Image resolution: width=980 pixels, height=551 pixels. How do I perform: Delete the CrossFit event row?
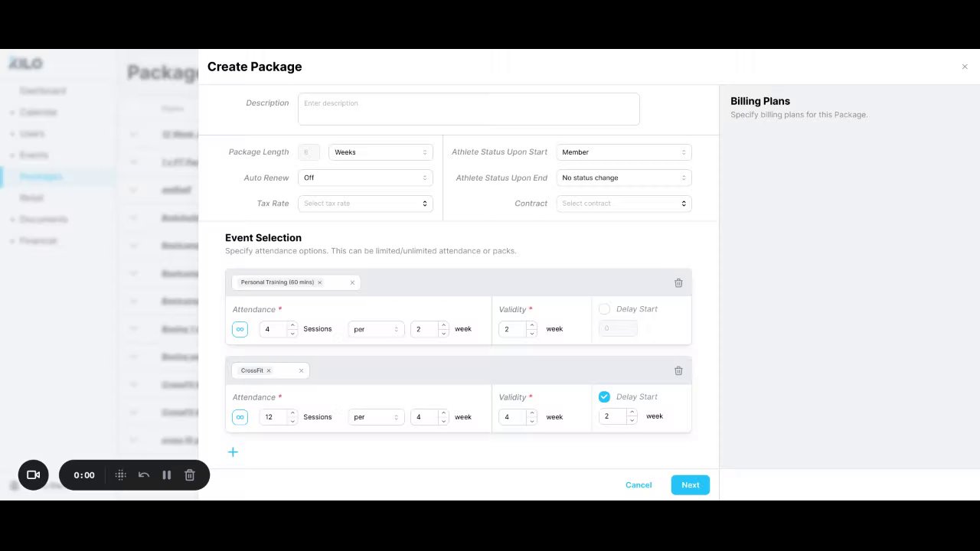point(678,371)
